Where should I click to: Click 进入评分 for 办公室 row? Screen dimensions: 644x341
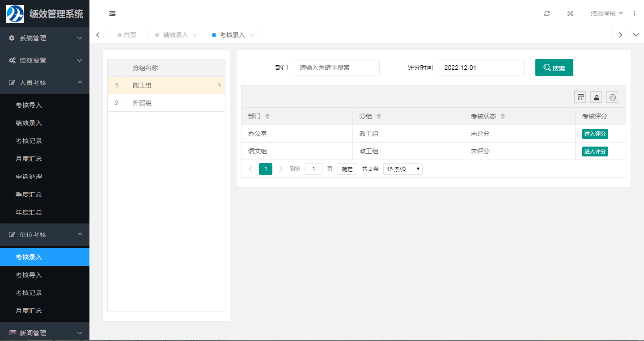point(595,134)
